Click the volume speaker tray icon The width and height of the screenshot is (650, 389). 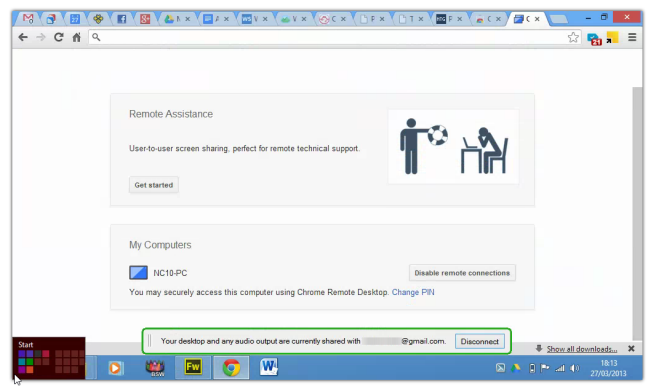575,368
